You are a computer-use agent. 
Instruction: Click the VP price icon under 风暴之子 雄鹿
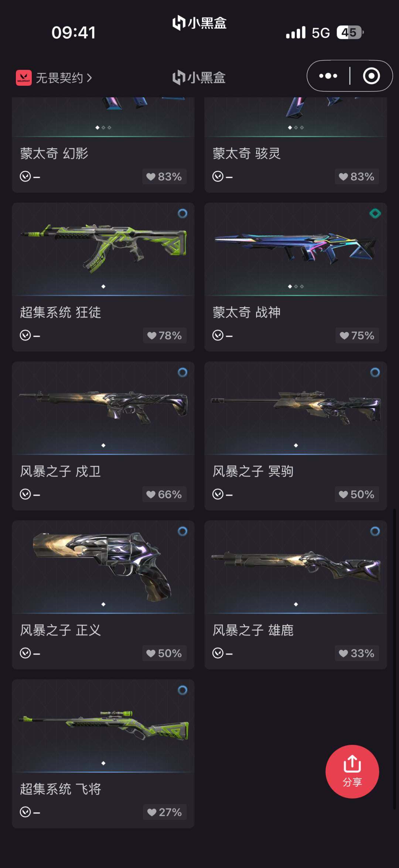[218, 653]
